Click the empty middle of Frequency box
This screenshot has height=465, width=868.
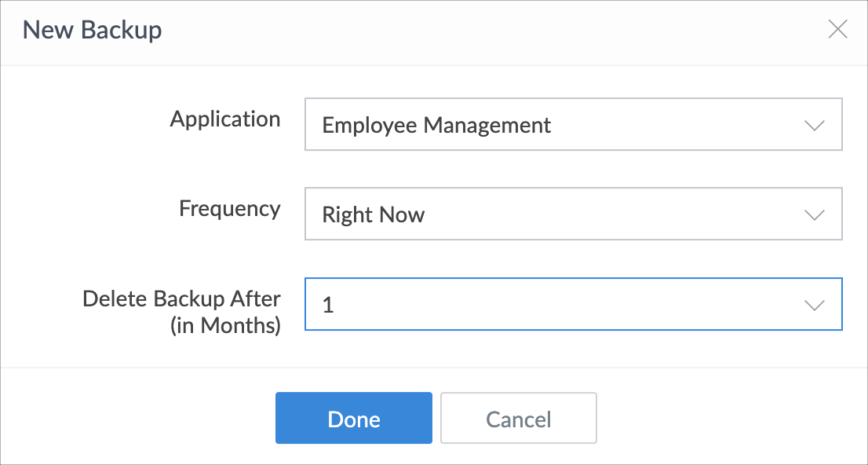(615, 214)
